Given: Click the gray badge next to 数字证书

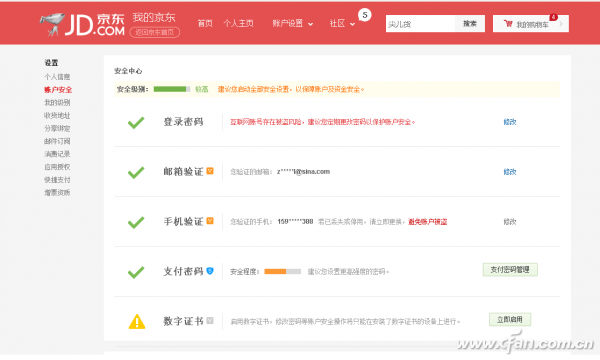Looking at the screenshot, I should (210, 321).
